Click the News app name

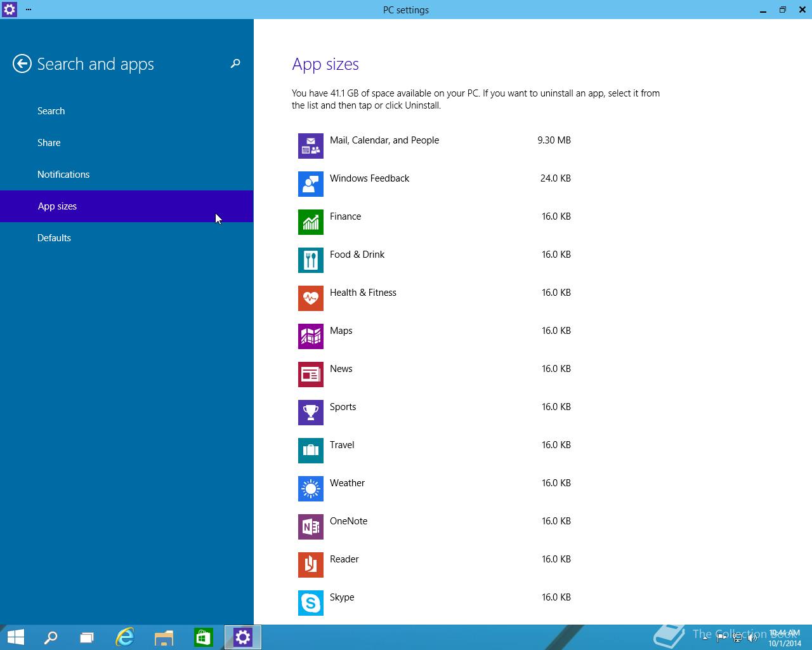pyautogui.click(x=341, y=369)
